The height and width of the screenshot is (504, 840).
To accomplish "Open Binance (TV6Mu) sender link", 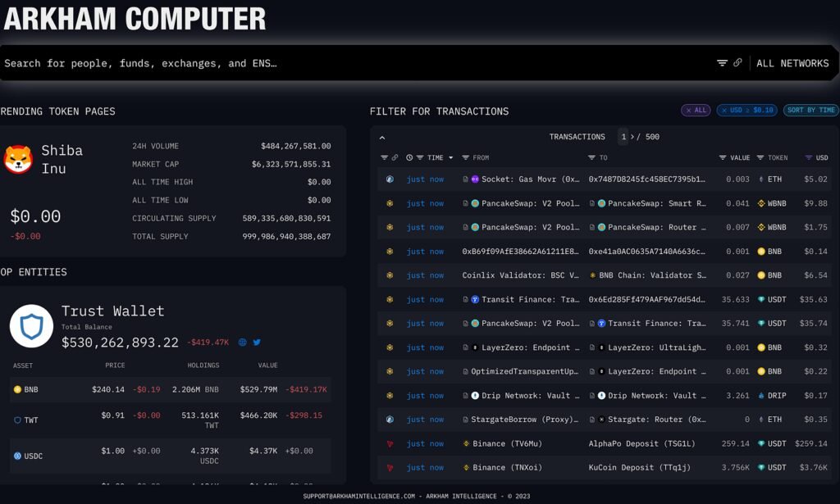I will [x=508, y=443].
